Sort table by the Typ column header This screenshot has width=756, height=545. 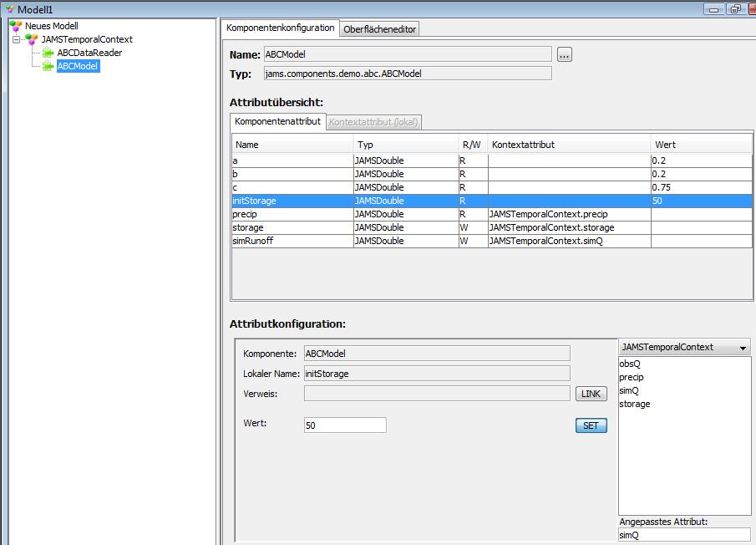[x=405, y=145]
